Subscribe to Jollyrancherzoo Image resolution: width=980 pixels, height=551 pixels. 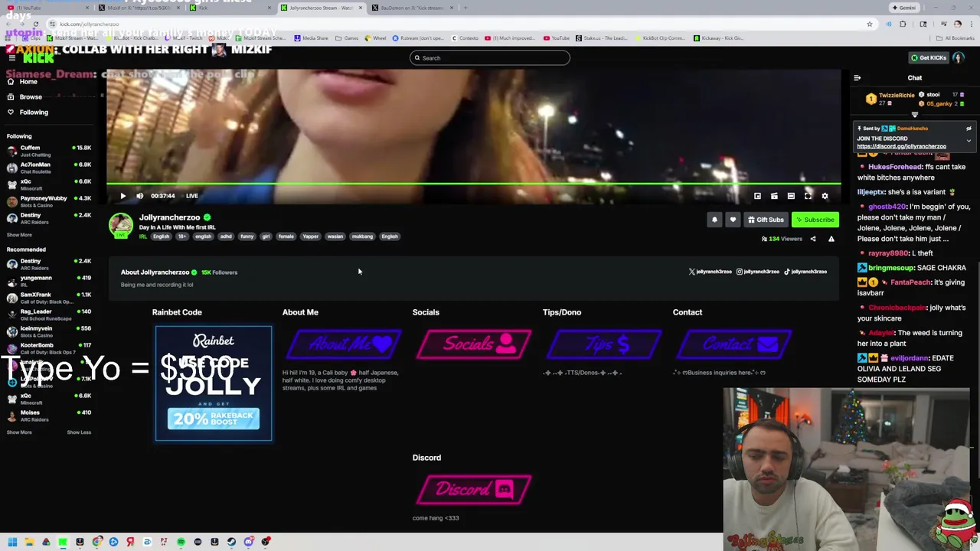[815, 220]
